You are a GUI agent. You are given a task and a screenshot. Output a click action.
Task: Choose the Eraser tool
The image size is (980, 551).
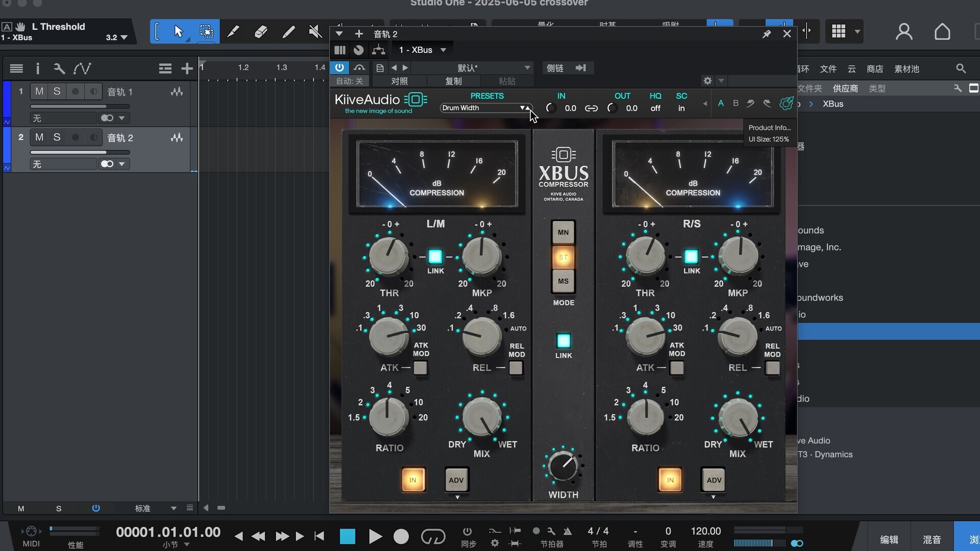point(261,32)
